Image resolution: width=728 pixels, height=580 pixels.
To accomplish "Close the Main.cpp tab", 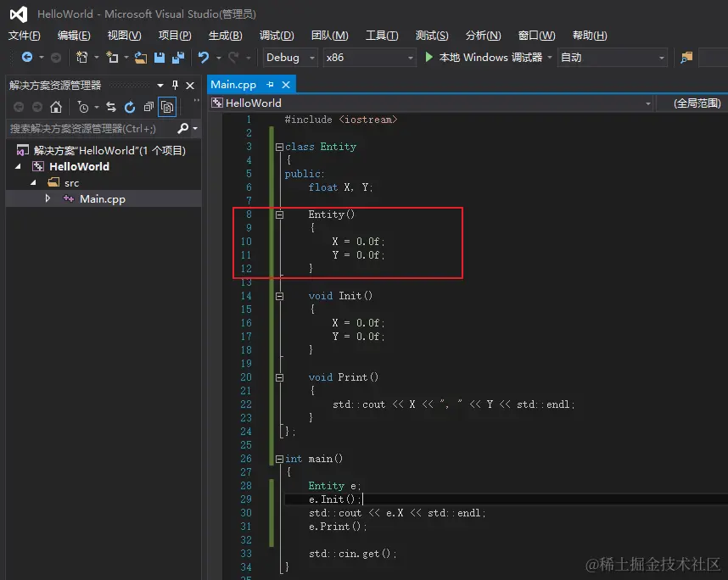I will tap(286, 85).
